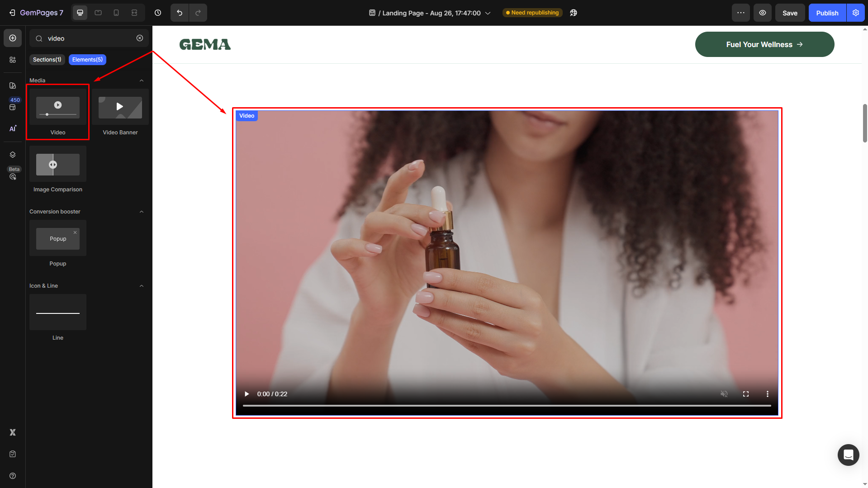The image size is (868, 488).
Task: Switch to mobile device view
Action: pyautogui.click(x=116, y=13)
